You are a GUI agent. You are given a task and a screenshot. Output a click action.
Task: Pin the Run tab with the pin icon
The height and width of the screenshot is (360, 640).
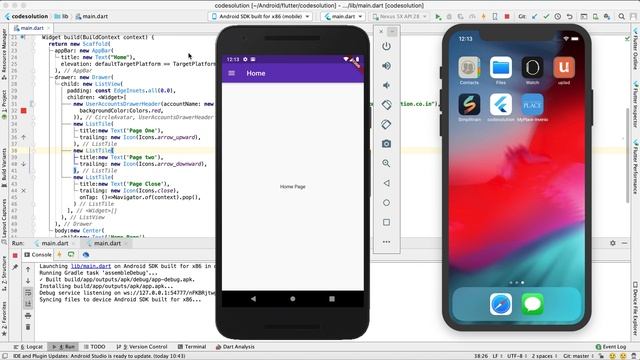[15, 267]
